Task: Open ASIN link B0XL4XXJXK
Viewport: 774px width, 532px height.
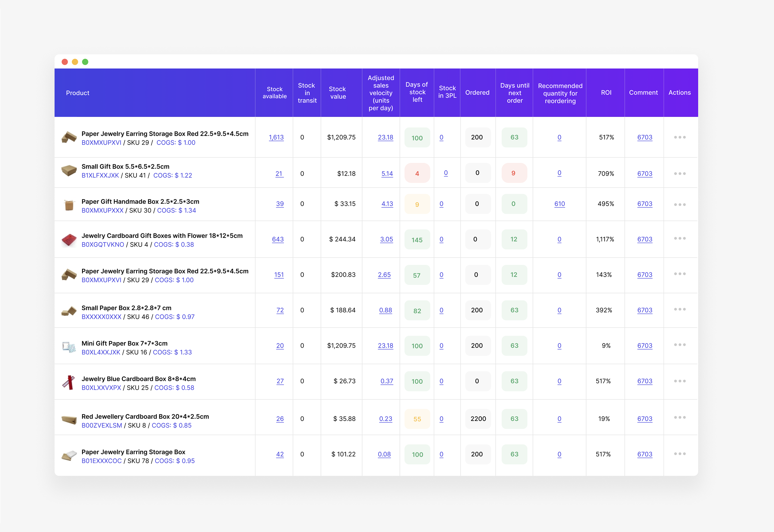Action: (101, 352)
